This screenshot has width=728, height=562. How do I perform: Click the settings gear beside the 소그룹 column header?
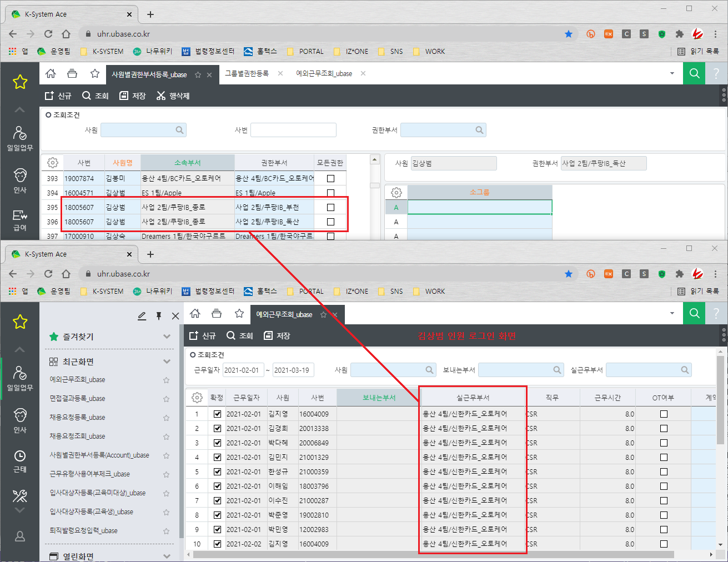tap(396, 192)
